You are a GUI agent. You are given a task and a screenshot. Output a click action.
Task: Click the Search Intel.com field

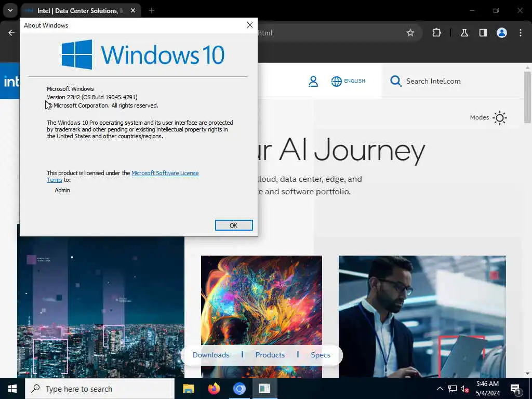point(453,81)
